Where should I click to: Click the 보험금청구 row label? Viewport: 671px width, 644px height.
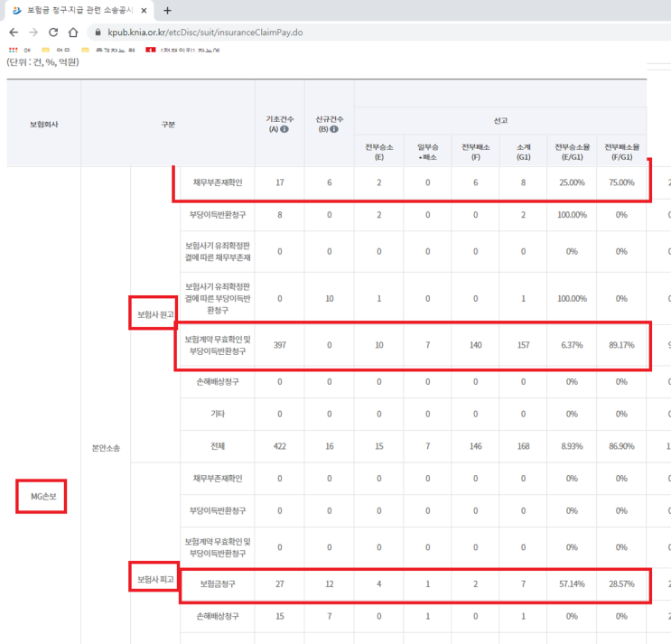pyautogui.click(x=218, y=584)
